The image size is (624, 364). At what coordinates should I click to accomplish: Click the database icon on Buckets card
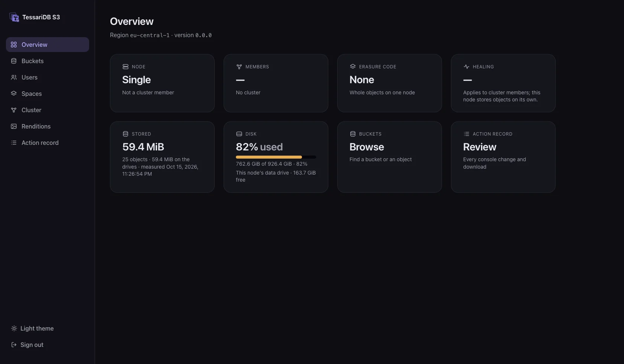(353, 134)
